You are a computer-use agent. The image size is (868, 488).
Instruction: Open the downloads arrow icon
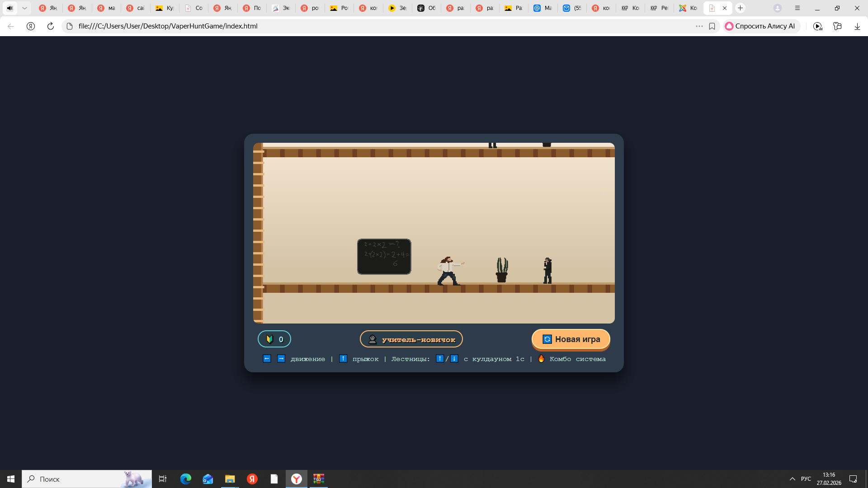[x=857, y=26]
